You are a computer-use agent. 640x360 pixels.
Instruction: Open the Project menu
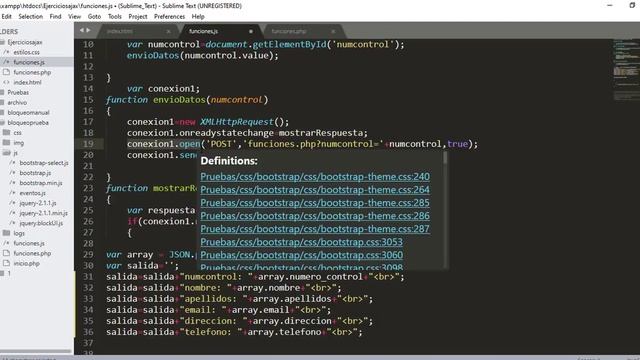point(138,16)
